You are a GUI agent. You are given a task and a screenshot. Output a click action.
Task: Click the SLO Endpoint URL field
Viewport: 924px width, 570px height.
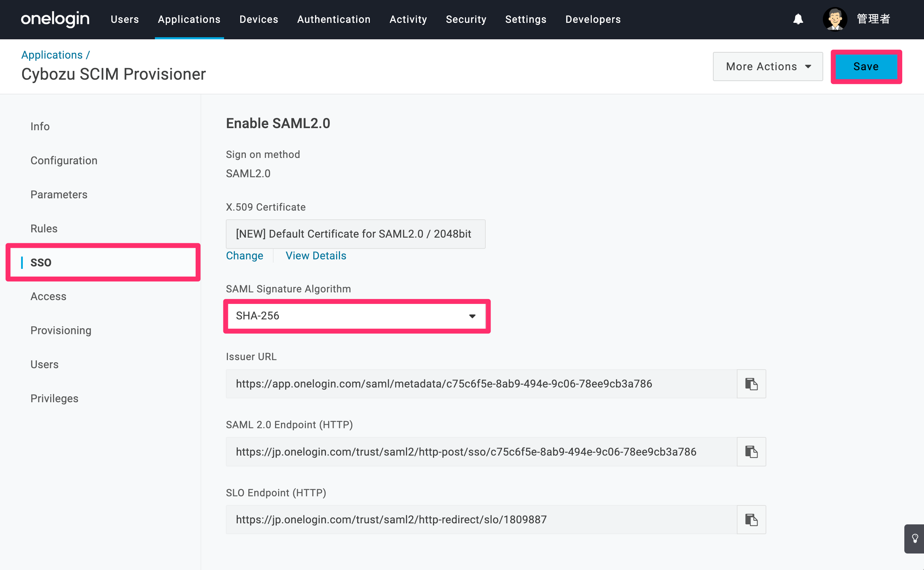click(481, 519)
